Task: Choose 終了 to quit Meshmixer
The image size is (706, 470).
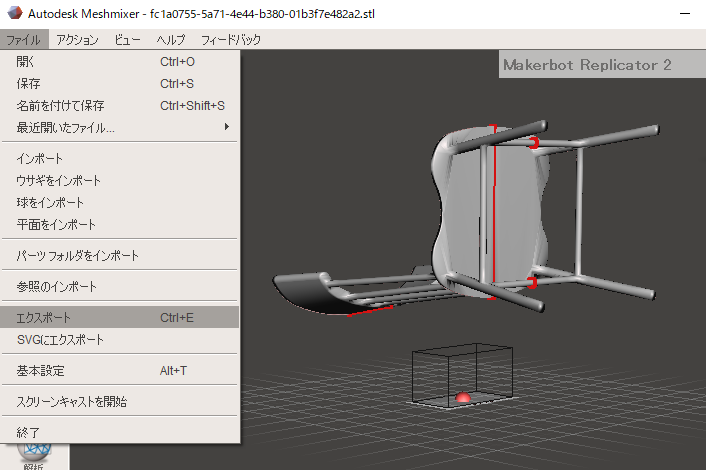Action: [x=120, y=432]
